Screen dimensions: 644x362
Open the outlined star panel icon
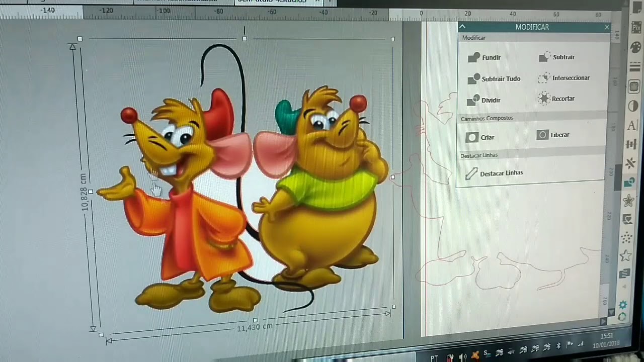(626, 256)
